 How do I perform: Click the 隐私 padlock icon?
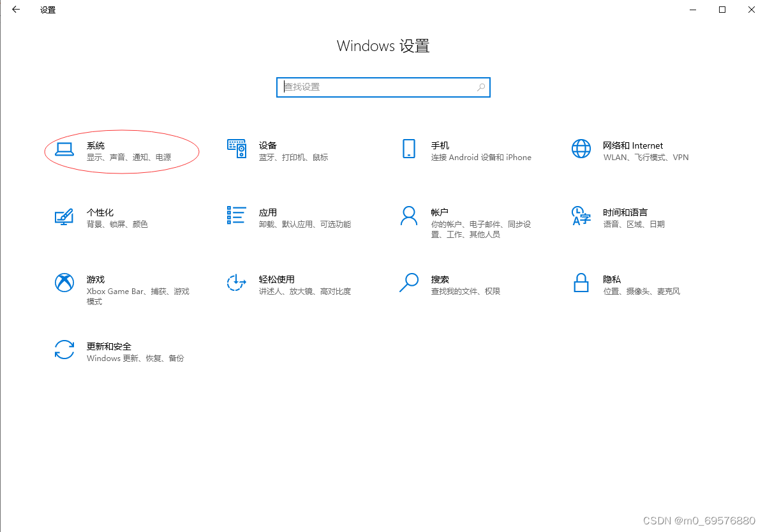click(x=581, y=283)
